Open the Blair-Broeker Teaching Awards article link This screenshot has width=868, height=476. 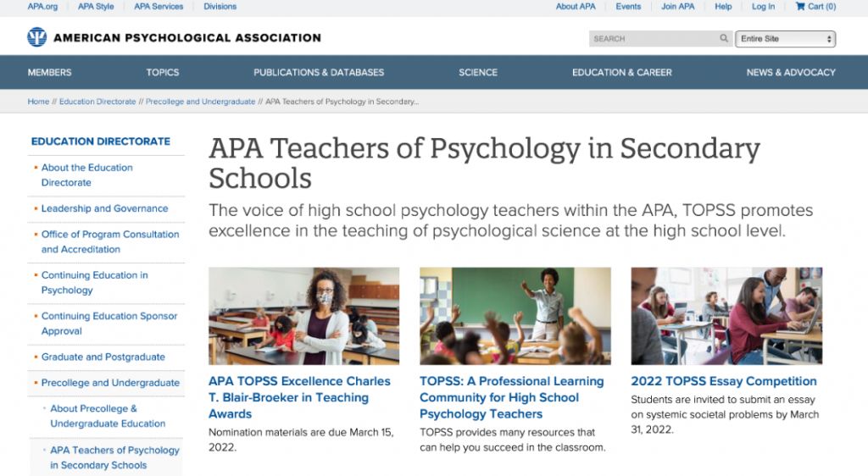pos(299,397)
